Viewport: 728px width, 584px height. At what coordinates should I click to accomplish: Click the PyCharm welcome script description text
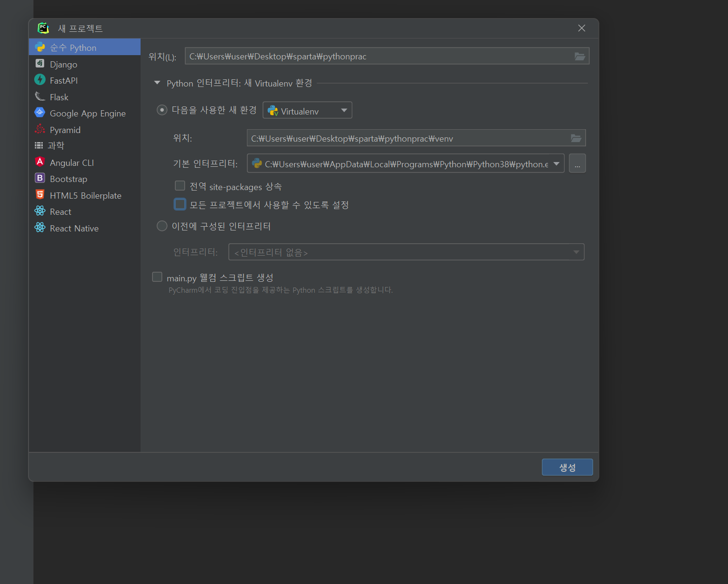[x=281, y=290]
